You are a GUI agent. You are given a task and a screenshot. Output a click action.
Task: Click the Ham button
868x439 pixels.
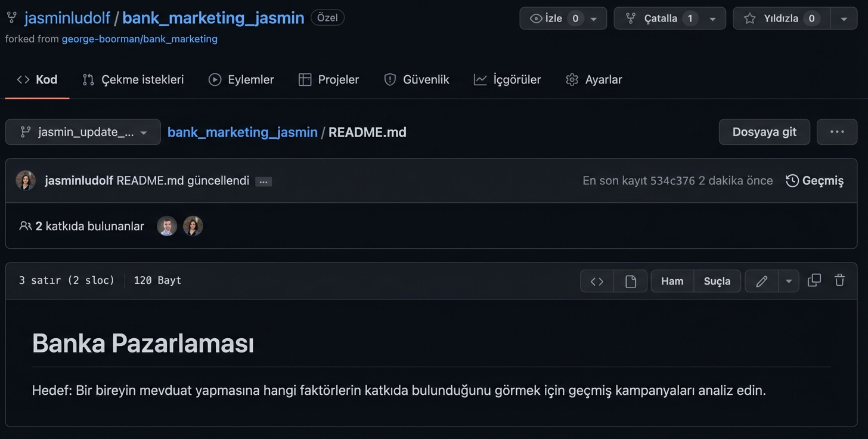672,280
